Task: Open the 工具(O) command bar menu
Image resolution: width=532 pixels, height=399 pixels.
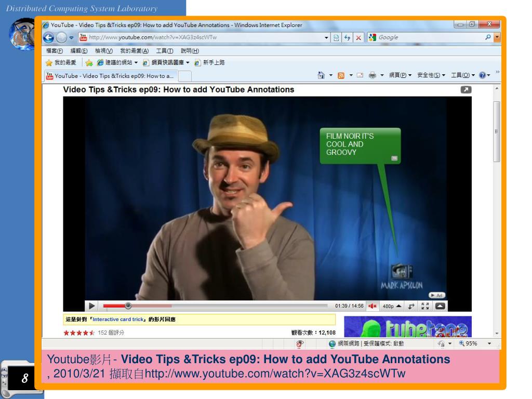Action: point(463,75)
